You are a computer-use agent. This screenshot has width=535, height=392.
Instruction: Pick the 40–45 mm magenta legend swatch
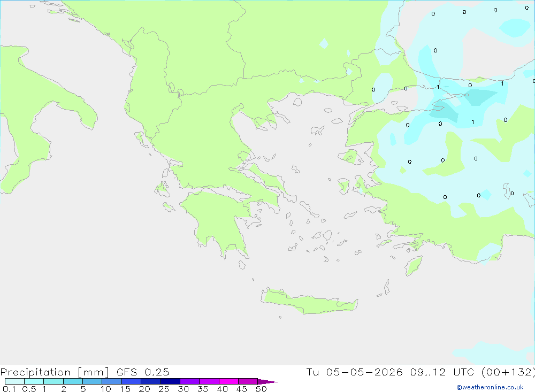pyautogui.click(x=228, y=381)
